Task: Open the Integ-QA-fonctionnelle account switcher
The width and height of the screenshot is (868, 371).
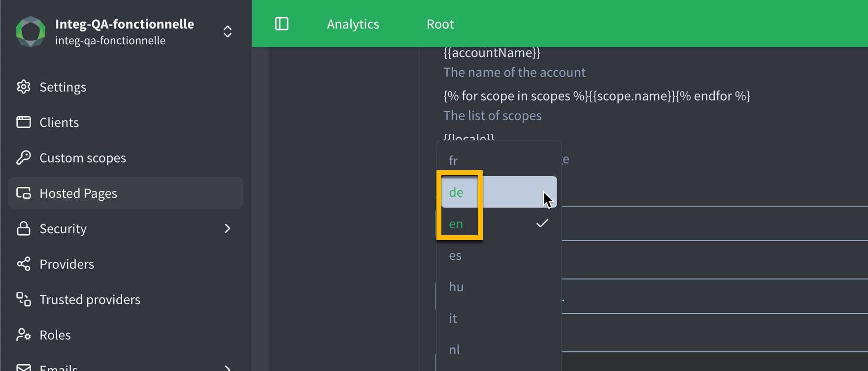Action: pos(227,31)
